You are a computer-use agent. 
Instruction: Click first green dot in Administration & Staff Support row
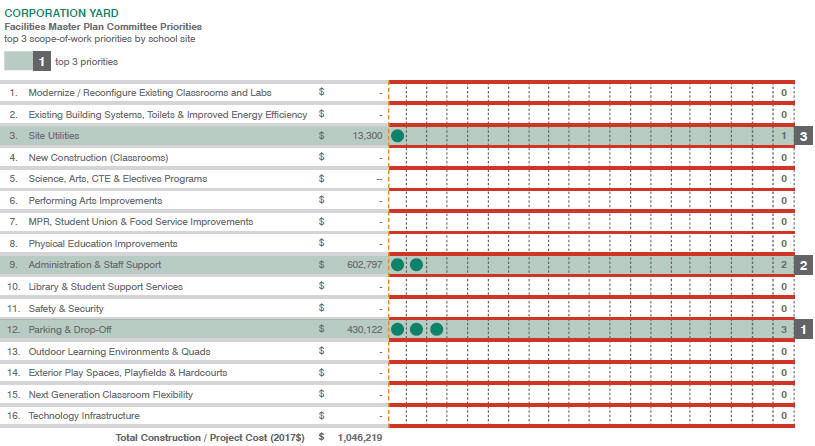[398, 265]
